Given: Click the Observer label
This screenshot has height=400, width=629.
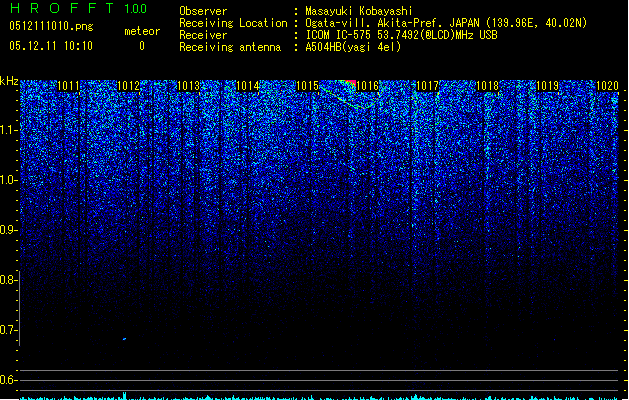Looking at the screenshot, I should coord(203,11).
